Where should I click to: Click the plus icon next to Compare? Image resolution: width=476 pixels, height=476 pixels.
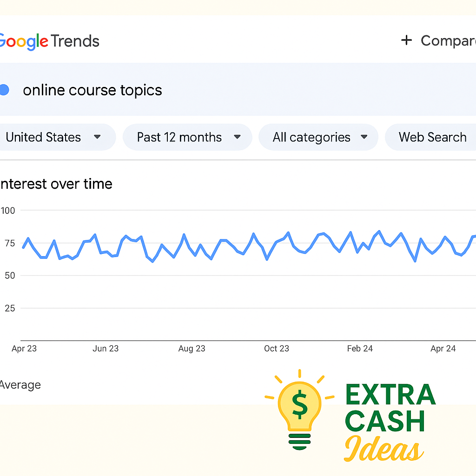coord(406,41)
